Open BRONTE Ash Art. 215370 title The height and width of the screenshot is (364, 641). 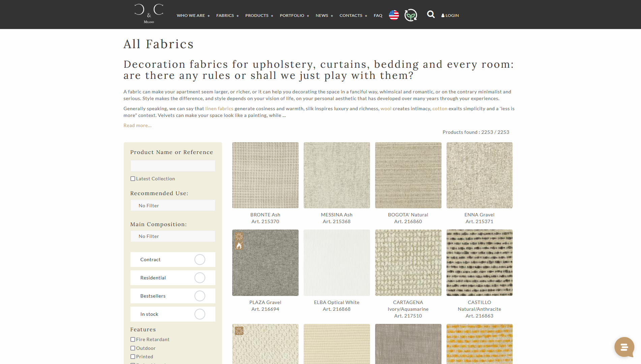(x=265, y=218)
